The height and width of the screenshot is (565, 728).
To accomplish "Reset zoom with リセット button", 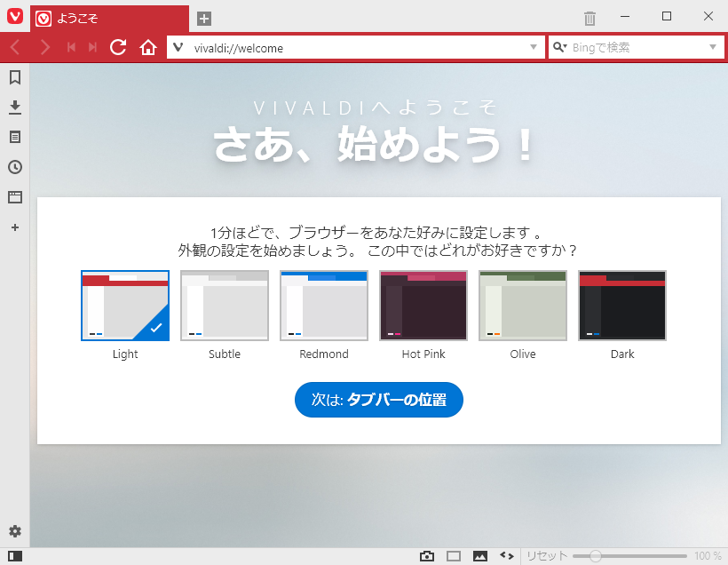I will [x=547, y=556].
